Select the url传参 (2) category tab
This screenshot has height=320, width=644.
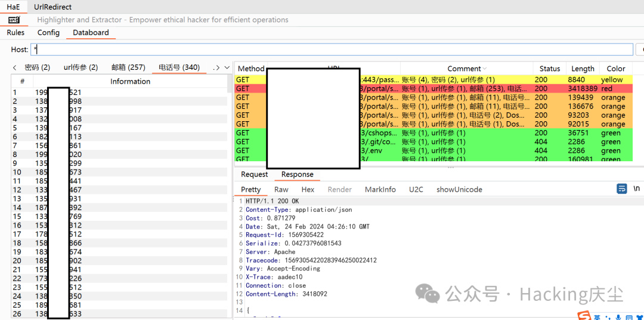click(81, 67)
